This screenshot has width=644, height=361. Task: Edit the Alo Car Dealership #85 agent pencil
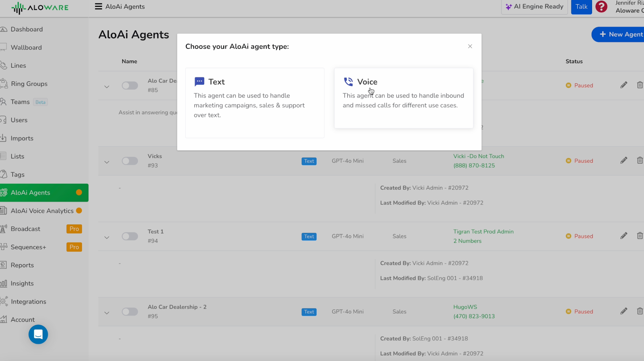click(x=623, y=85)
